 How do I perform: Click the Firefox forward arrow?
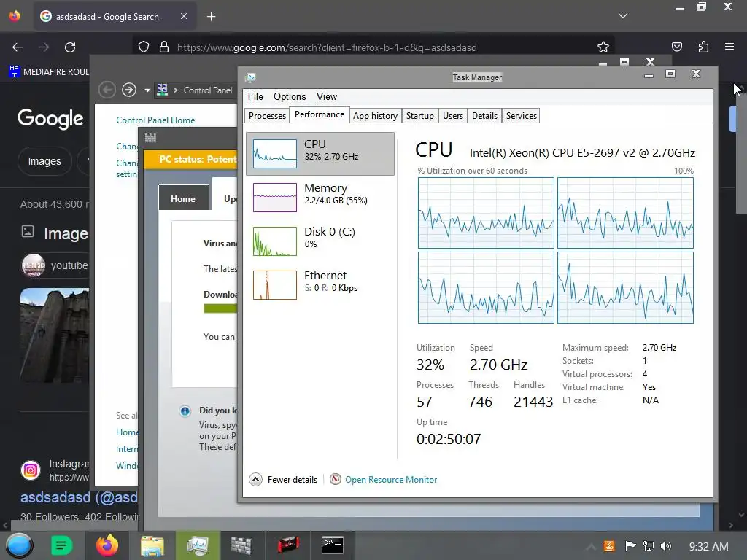(x=44, y=47)
